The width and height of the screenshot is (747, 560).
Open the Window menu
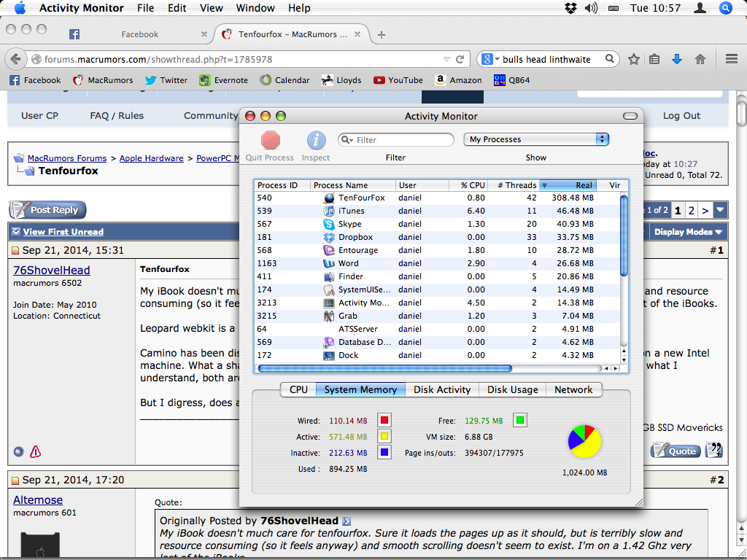(255, 8)
